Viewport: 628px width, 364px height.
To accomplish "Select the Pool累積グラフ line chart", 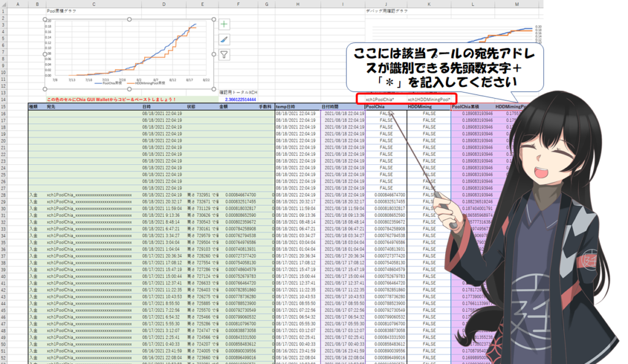I will pyautogui.click(x=129, y=54).
